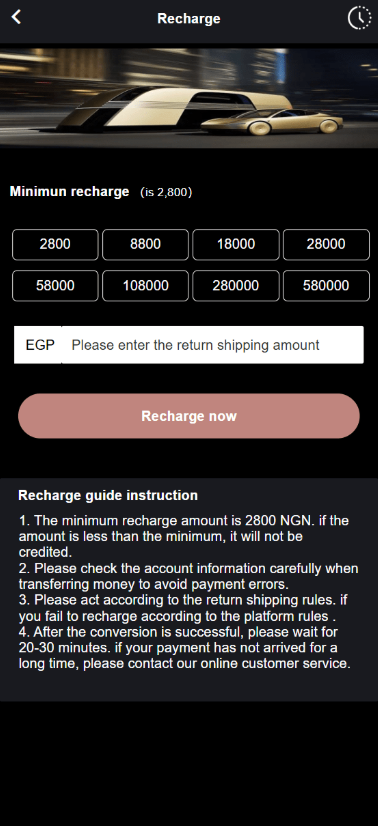Image resolution: width=378 pixels, height=826 pixels.
Task: Choose the 8800 amount option
Action: click(145, 244)
